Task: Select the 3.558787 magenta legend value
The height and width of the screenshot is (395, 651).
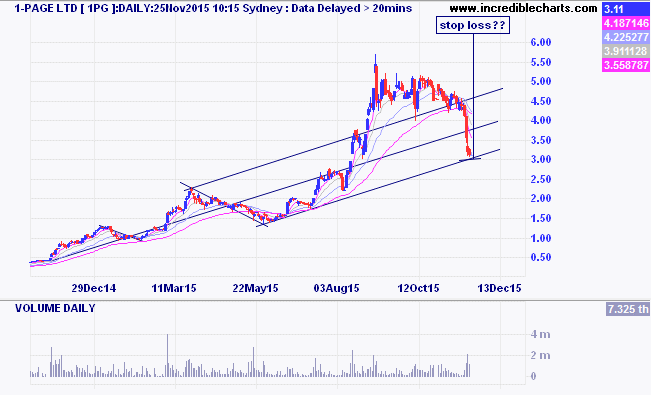Action: tap(626, 65)
